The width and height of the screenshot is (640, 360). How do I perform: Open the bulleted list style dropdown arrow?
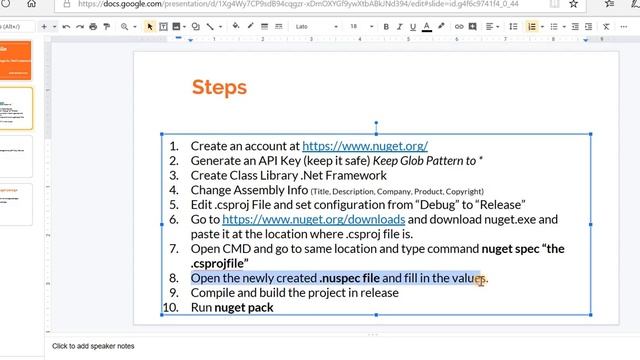coord(564,27)
